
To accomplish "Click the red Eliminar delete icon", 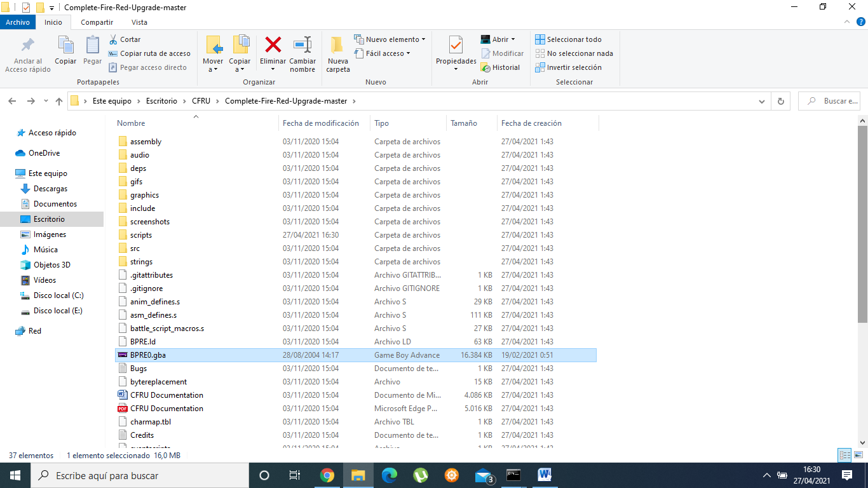I will click(273, 46).
